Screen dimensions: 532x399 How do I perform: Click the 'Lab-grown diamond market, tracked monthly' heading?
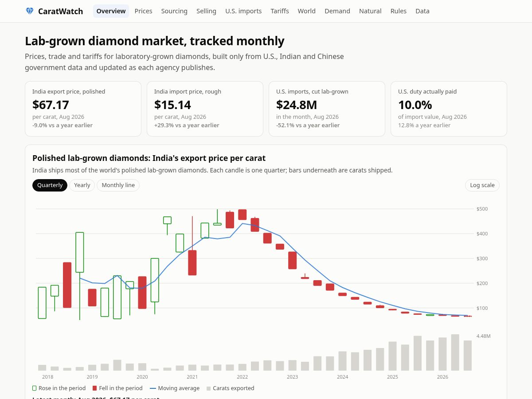coord(155,41)
